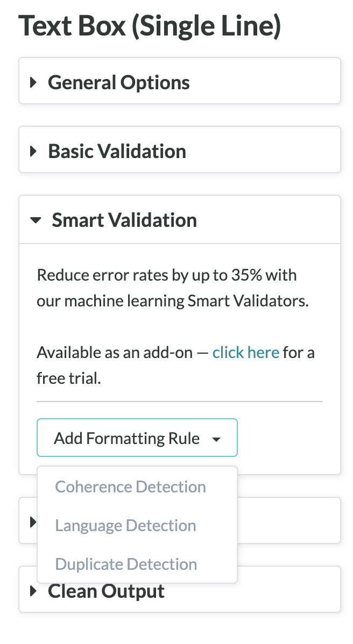Choose Language Detection from the menu

point(125,525)
